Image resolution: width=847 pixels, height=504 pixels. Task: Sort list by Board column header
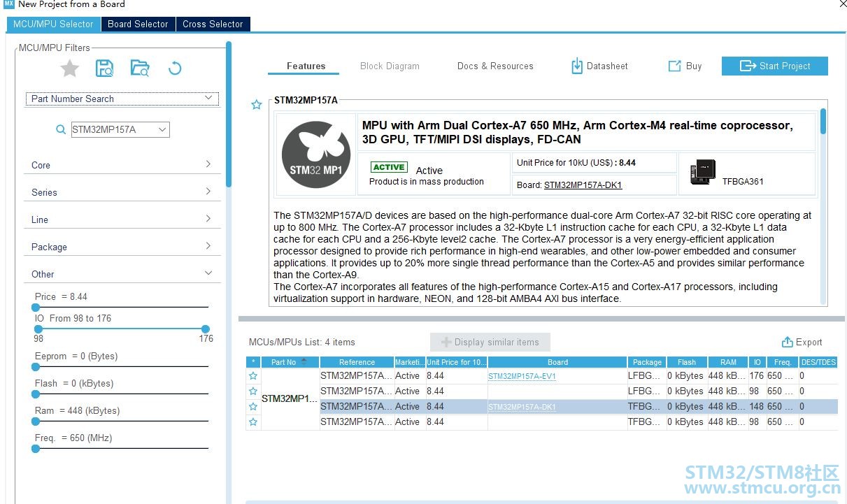click(x=557, y=362)
